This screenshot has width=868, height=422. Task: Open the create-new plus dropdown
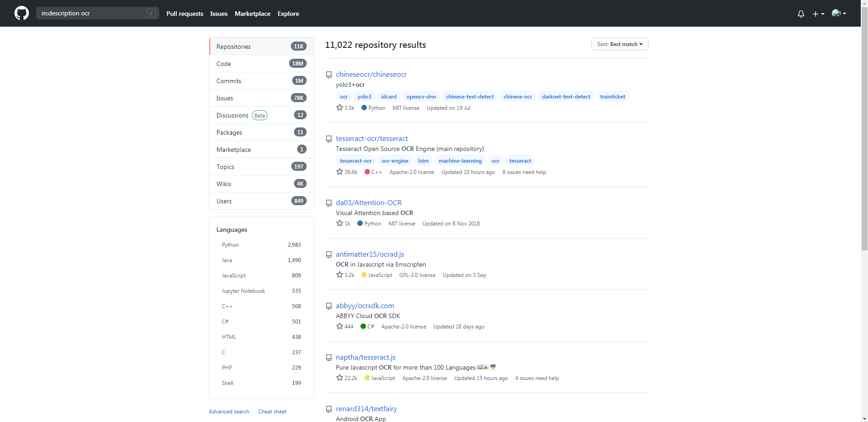(x=818, y=14)
